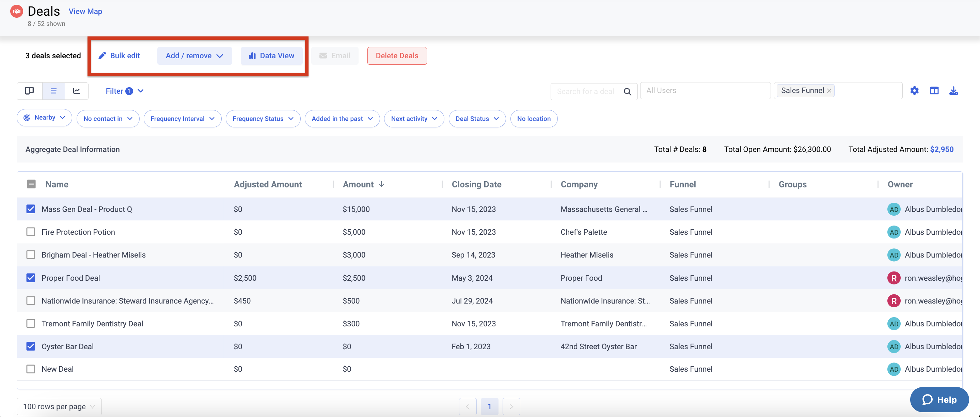Open the Help chat widget
The image size is (980, 417).
(x=939, y=400)
